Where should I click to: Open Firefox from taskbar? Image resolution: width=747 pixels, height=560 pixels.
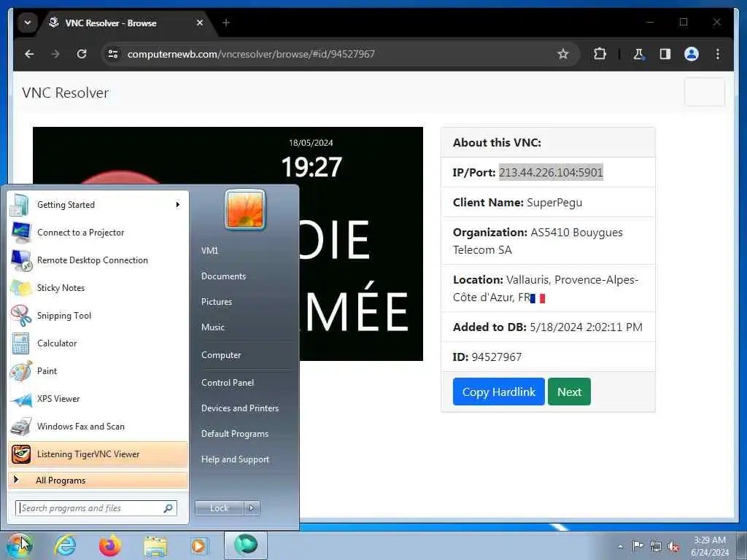pyautogui.click(x=110, y=545)
